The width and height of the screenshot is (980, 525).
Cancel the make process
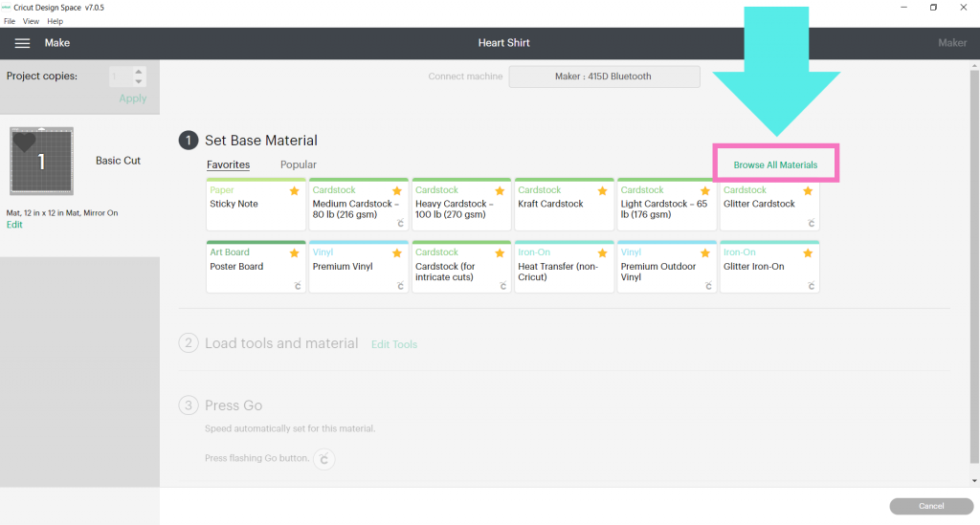click(x=931, y=506)
